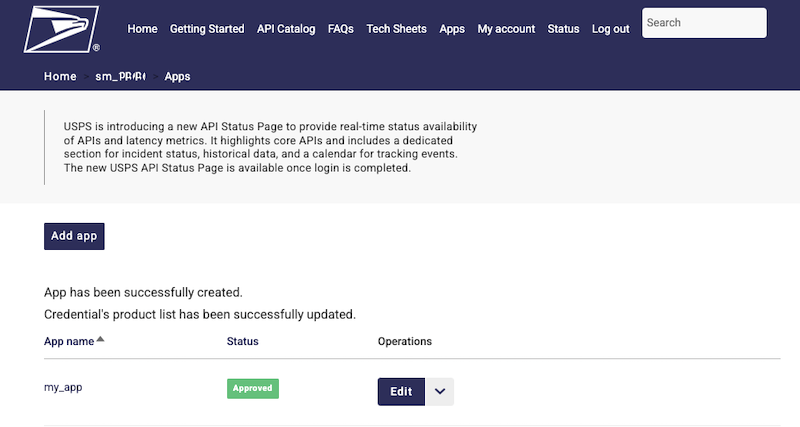The image size is (800, 427).
Task: Go to Getting Started page
Action: click(x=207, y=29)
